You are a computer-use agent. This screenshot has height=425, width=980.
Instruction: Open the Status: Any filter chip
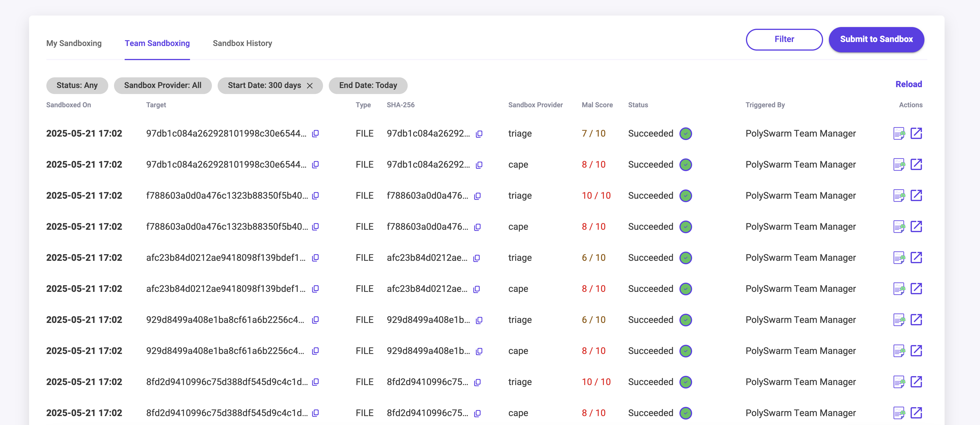point(77,85)
